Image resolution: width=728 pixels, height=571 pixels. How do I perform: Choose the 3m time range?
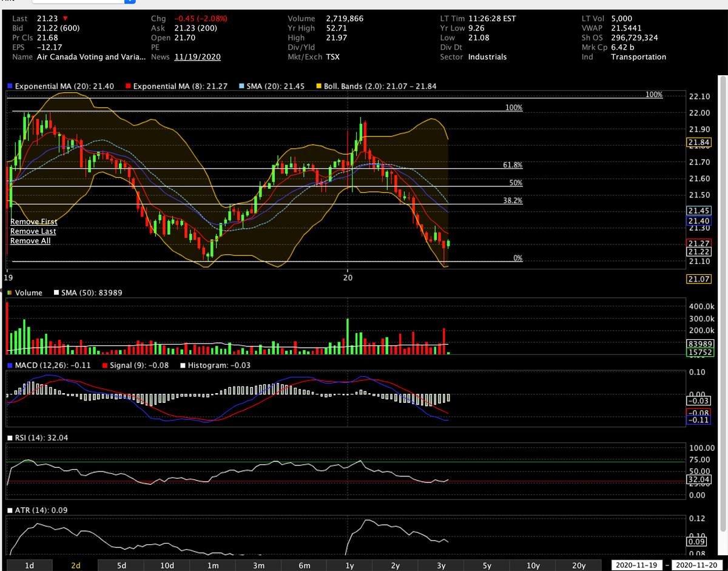pos(258,566)
